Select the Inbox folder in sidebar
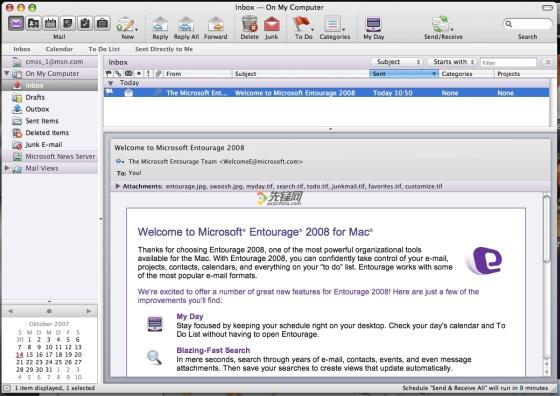Screen dimensions: 560x396 [x=50, y=85]
